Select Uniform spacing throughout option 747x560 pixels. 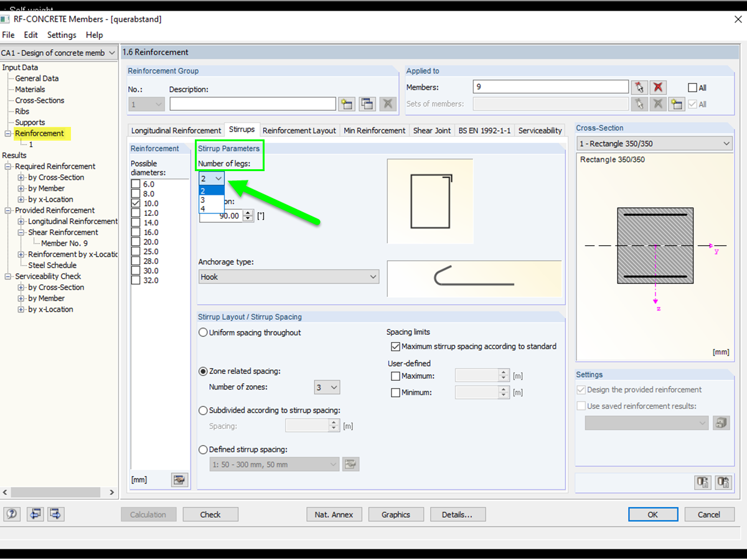(203, 333)
